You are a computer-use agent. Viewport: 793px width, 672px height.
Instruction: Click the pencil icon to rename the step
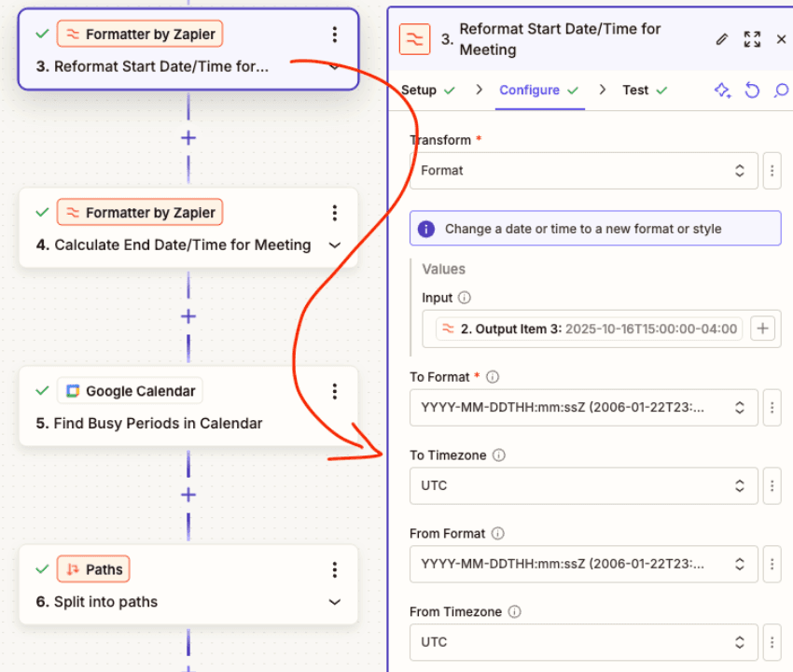pyautogui.click(x=721, y=39)
